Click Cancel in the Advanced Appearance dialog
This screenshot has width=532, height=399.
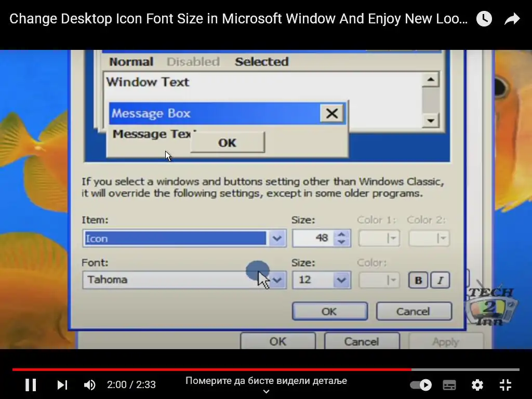[414, 311]
